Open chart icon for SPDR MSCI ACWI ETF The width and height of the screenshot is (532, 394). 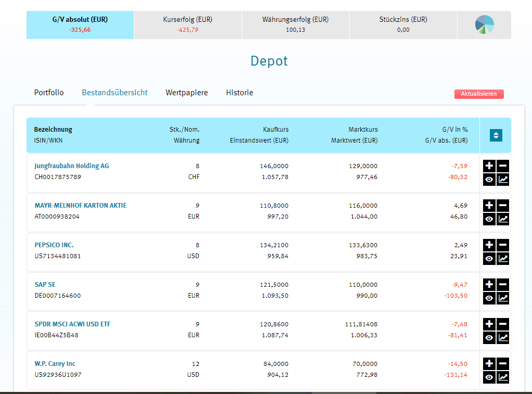503,338
